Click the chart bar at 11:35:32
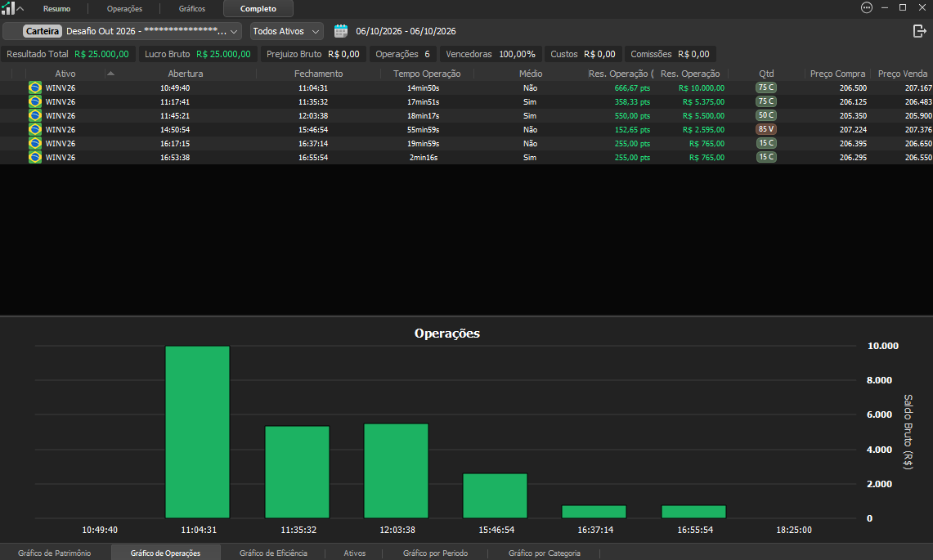Image resolution: width=933 pixels, height=560 pixels. pyautogui.click(x=297, y=472)
